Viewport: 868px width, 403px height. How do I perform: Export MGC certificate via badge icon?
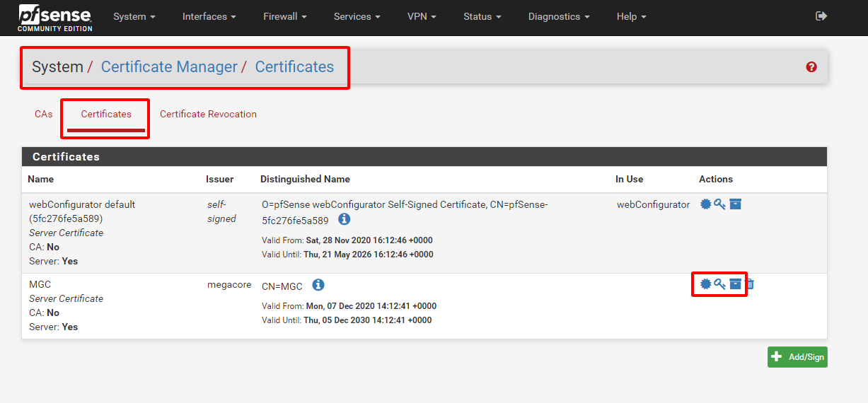705,284
